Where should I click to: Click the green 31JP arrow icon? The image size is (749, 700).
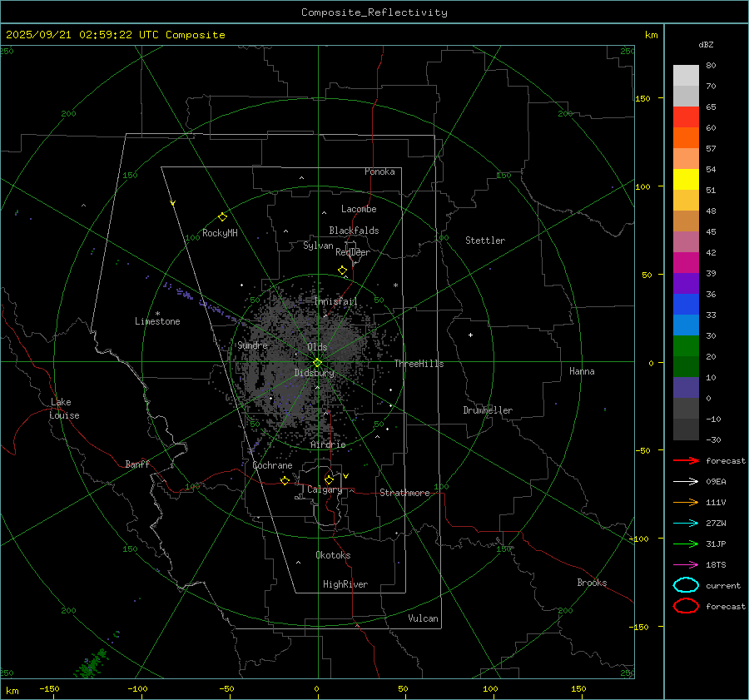(686, 544)
